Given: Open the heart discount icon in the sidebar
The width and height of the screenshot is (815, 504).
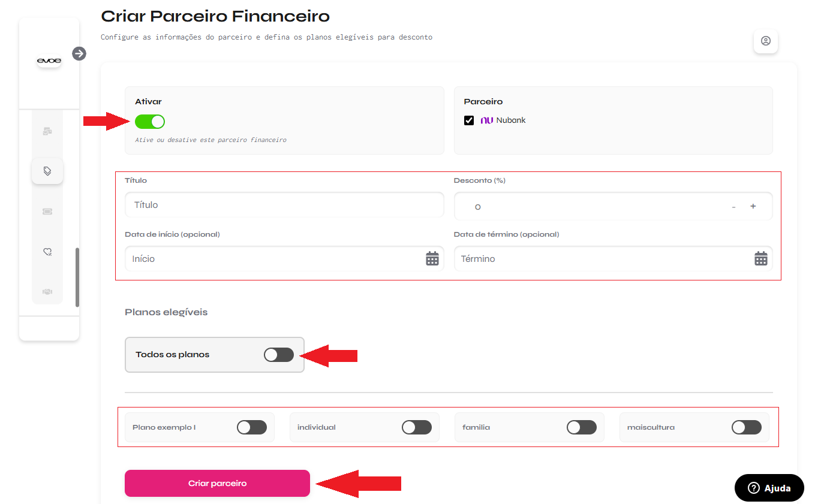Looking at the screenshot, I should click(x=47, y=252).
